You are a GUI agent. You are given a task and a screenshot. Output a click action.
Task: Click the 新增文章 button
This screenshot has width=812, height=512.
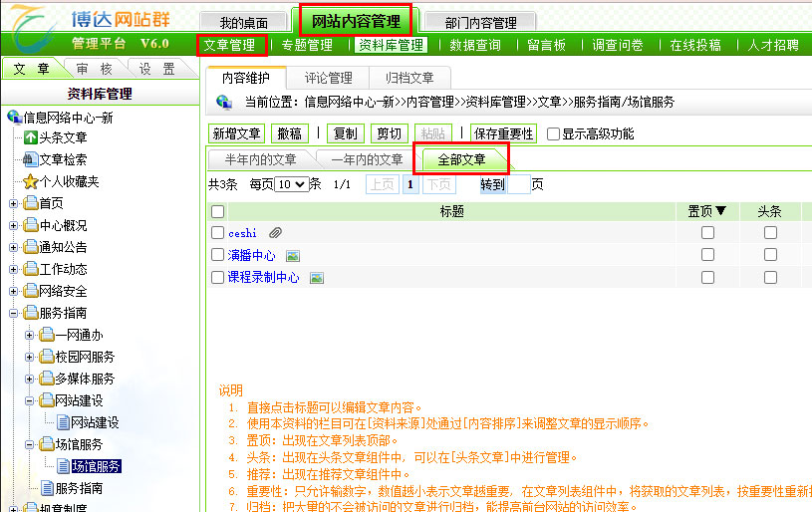236,133
